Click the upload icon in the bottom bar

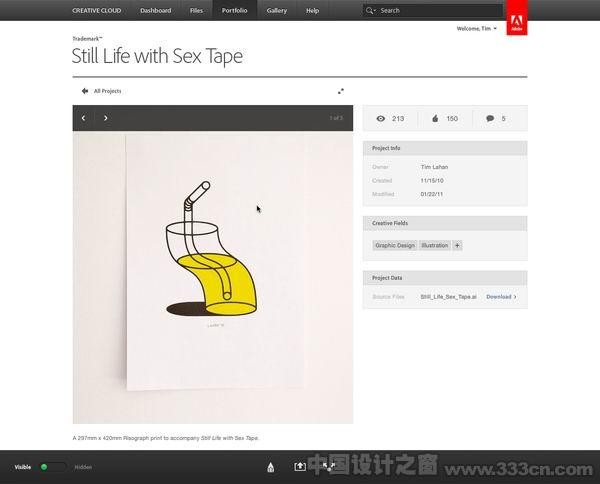coord(300,466)
